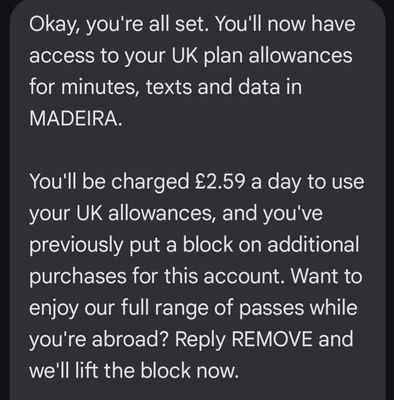This screenshot has width=394, height=400.
Task: Tap the empty gap between the two paragraphs
Action: (197, 149)
